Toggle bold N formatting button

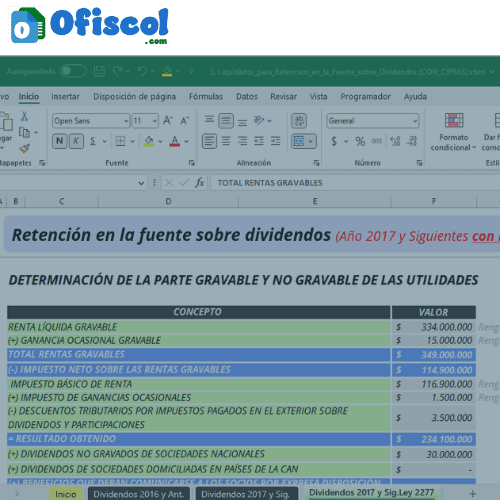point(60,141)
